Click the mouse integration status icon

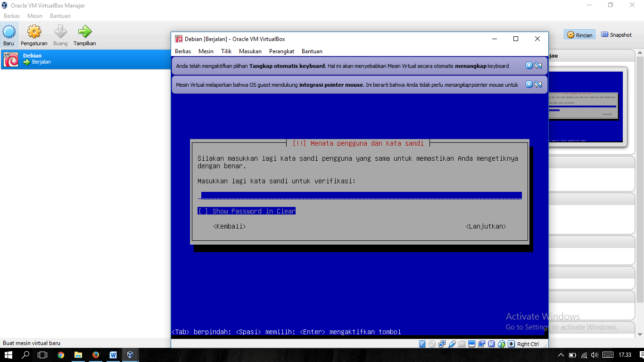(502, 344)
